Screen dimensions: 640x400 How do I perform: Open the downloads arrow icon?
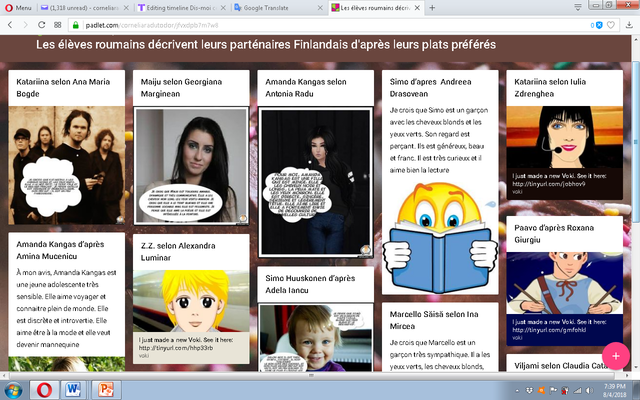pyautogui.click(x=629, y=25)
